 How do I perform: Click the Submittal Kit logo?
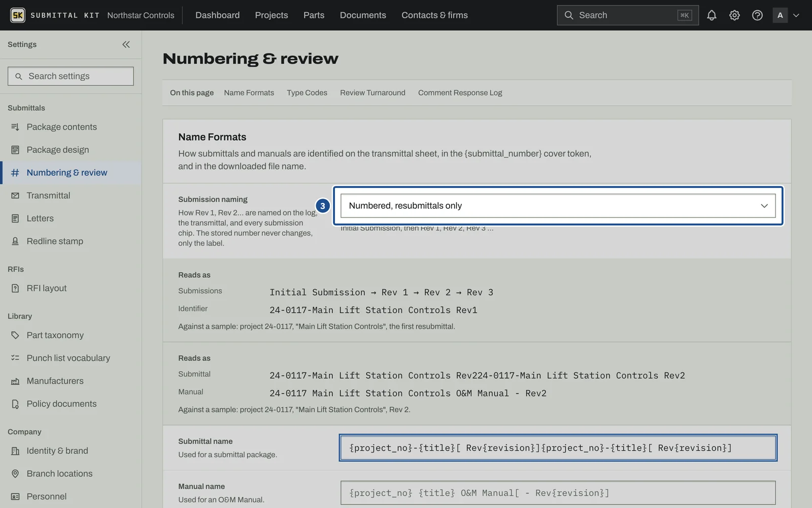(18, 15)
